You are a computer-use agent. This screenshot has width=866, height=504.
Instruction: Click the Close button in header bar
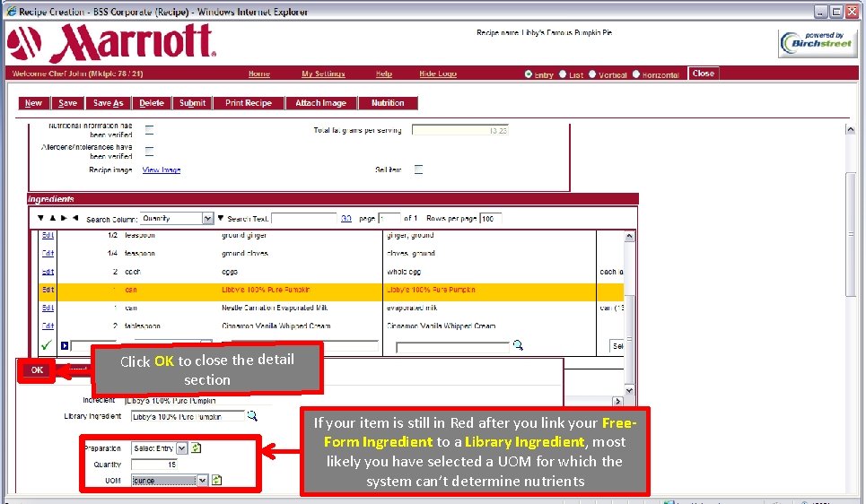[x=703, y=74]
